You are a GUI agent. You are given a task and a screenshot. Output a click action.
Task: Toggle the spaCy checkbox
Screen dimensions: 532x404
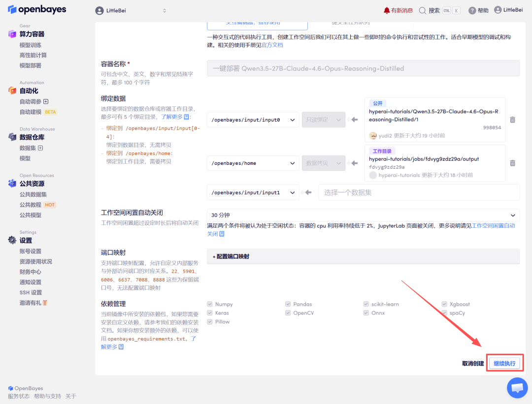point(444,313)
